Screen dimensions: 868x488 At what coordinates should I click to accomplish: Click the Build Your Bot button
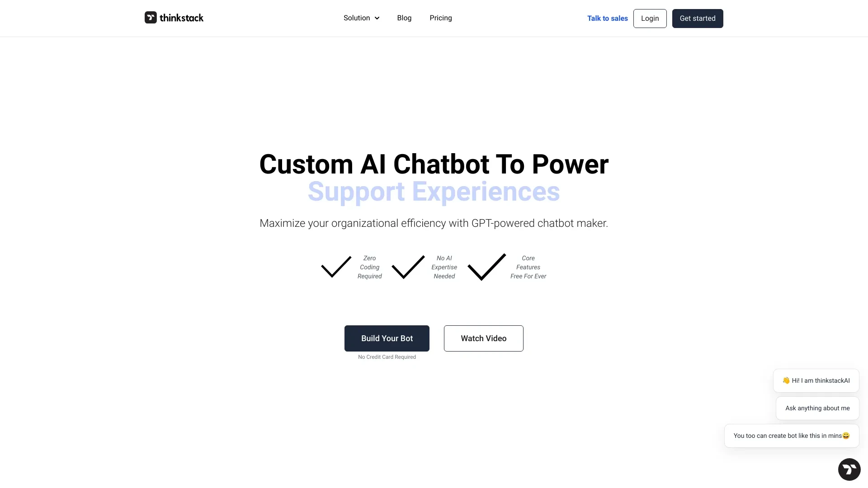click(x=387, y=338)
